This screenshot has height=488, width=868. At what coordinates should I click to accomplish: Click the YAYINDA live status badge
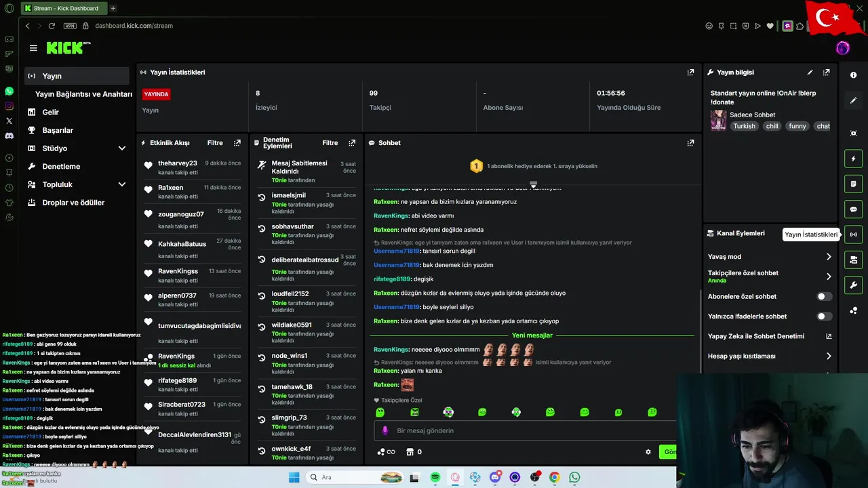click(x=156, y=94)
